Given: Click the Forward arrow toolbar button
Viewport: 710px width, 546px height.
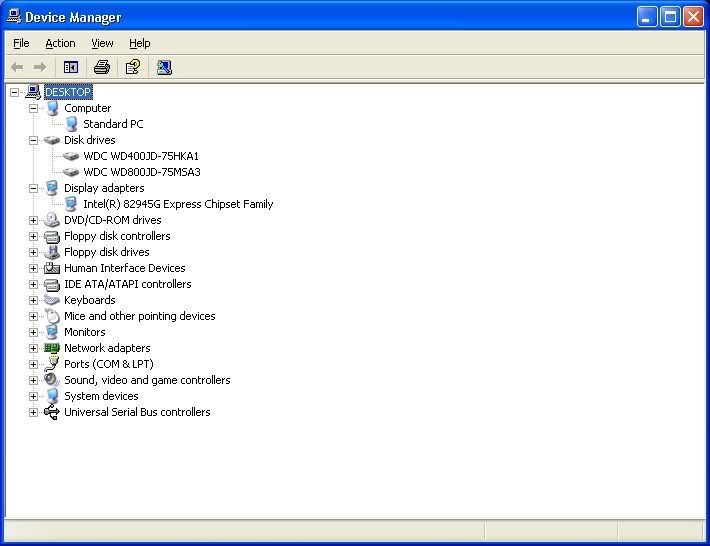Looking at the screenshot, I should 40,67.
